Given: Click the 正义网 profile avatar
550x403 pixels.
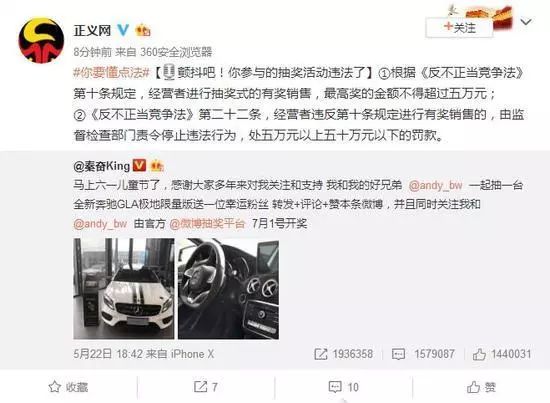Looking at the screenshot, I should [41, 41].
